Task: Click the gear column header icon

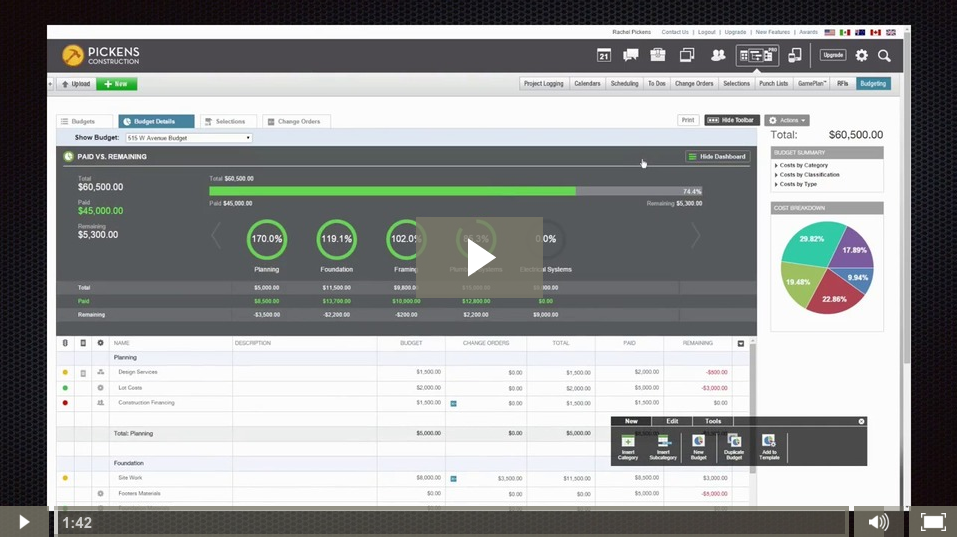Action: (100, 343)
